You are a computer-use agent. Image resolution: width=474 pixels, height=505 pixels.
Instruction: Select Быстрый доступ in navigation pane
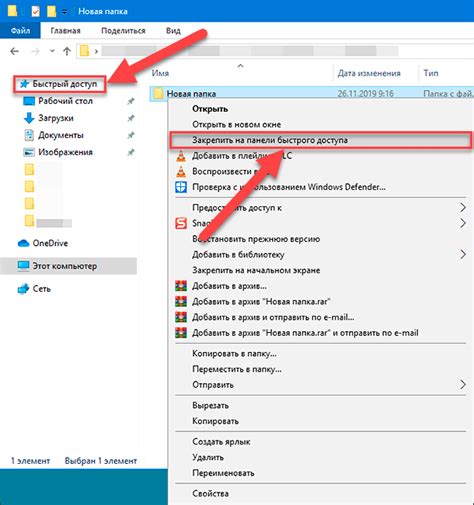(60, 84)
